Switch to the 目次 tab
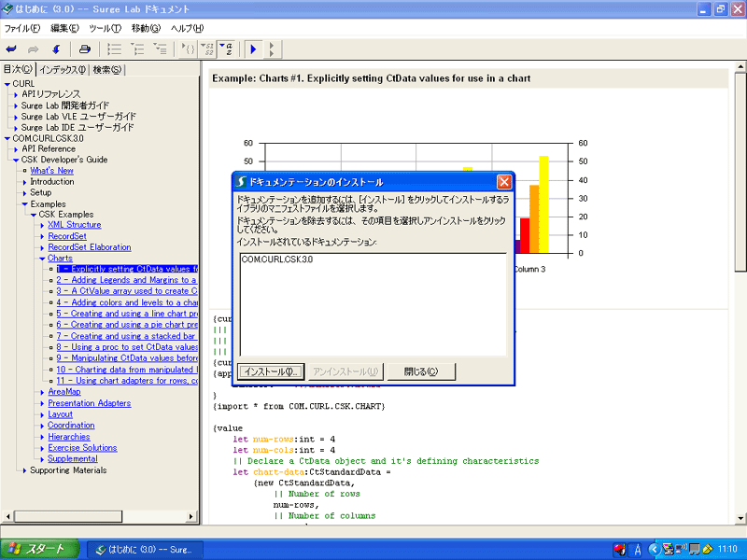747x560 pixels. 18,69
